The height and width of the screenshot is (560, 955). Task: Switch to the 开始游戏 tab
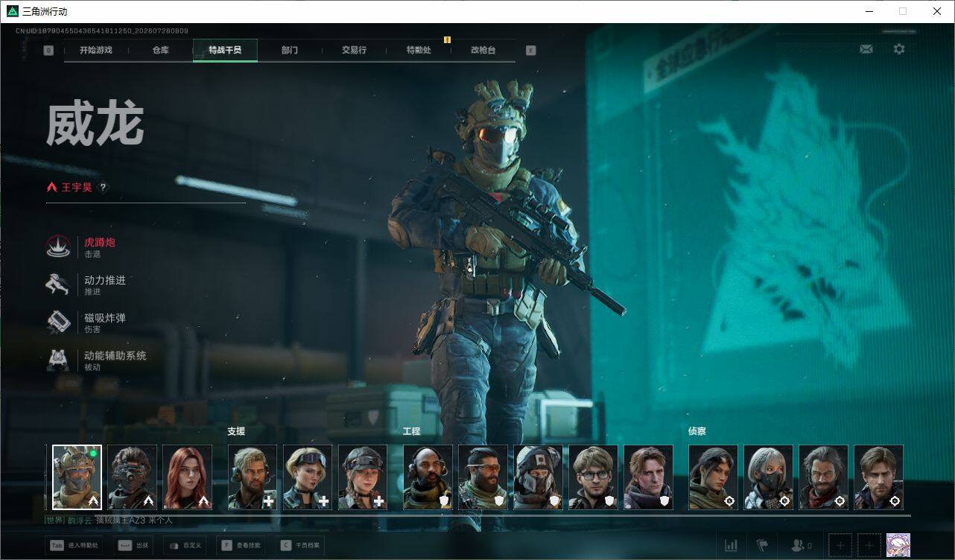point(96,51)
